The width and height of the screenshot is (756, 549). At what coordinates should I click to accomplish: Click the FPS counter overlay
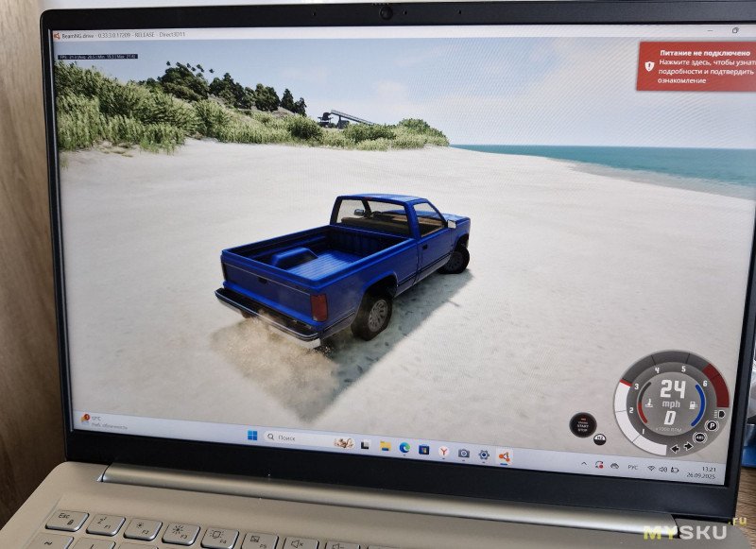[98, 57]
